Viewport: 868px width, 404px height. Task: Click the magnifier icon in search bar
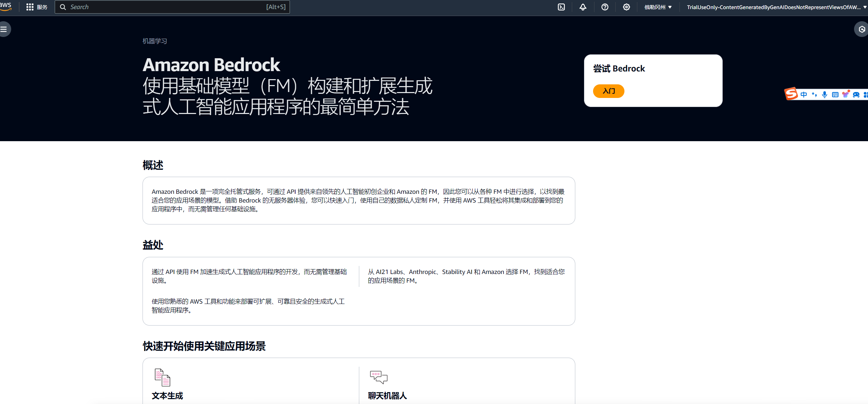point(63,7)
